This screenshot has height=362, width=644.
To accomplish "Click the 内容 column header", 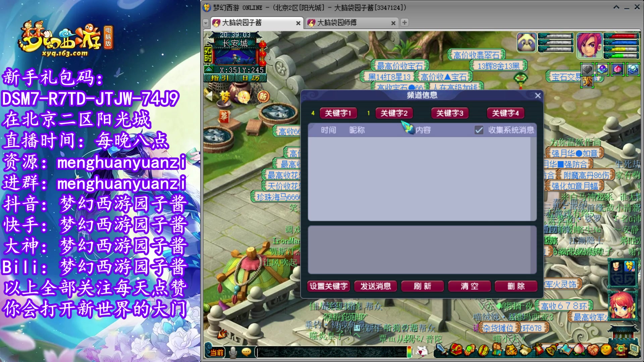I will 423,130.
